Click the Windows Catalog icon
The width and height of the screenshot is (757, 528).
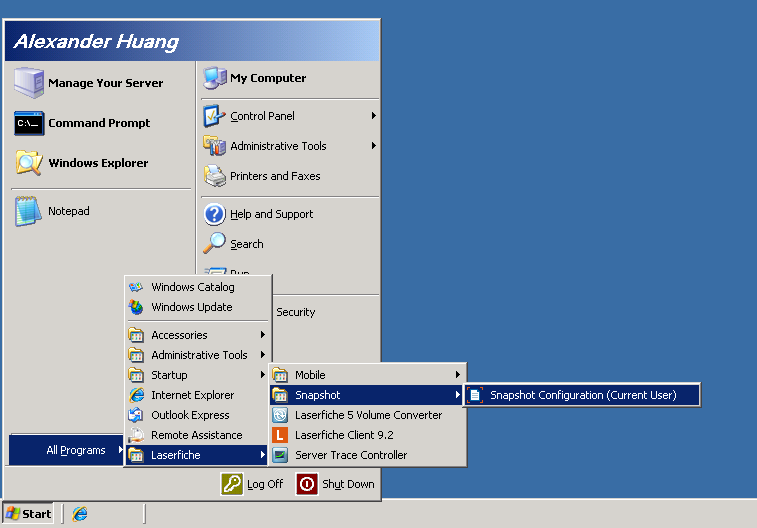tap(136, 287)
